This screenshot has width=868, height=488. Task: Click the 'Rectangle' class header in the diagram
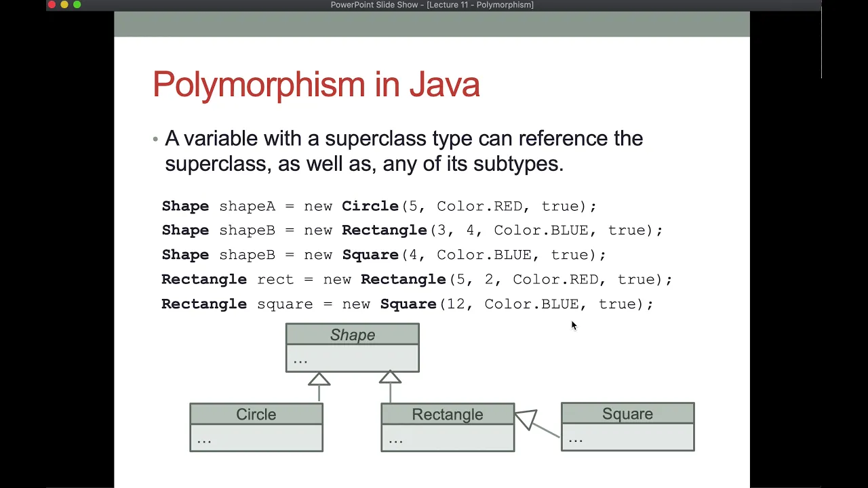coord(448,414)
